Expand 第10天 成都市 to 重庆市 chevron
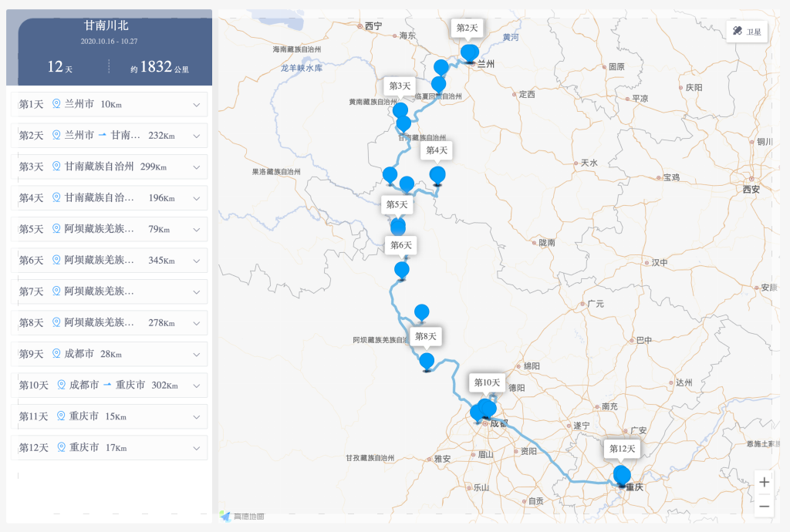Viewport: 790px width, 532px height. (197, 386)
